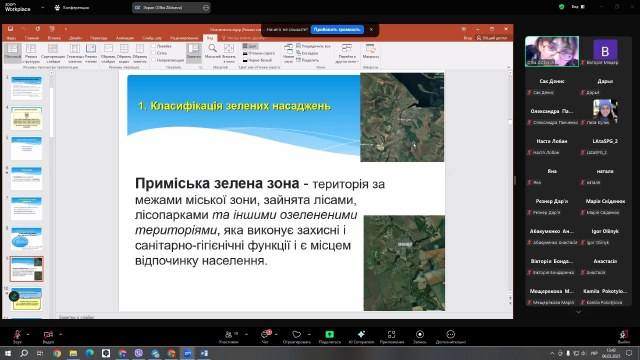Select the Оттенки серого grayscale option

click(x=259, y=53)
